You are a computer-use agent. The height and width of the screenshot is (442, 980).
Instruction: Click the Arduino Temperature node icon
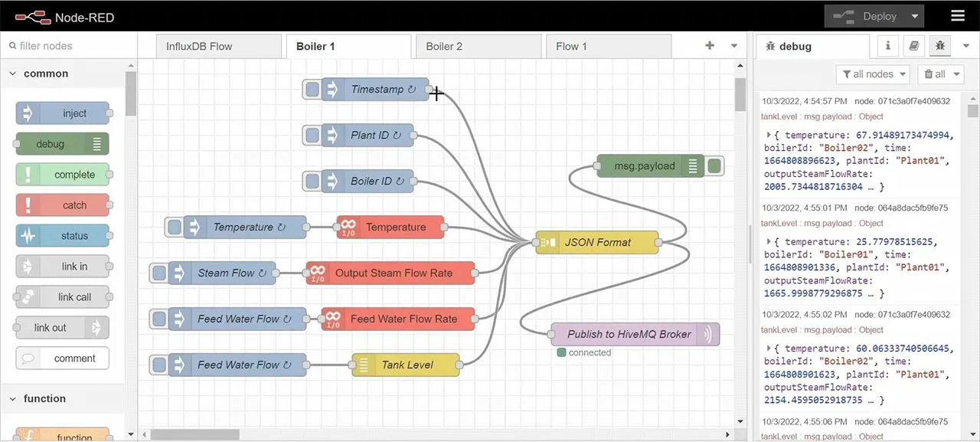pyautogui.click(x=348, y=227)
